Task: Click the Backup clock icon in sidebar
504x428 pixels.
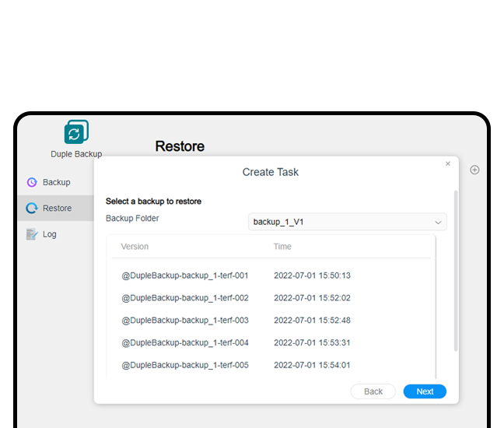Action: (32, 182)
